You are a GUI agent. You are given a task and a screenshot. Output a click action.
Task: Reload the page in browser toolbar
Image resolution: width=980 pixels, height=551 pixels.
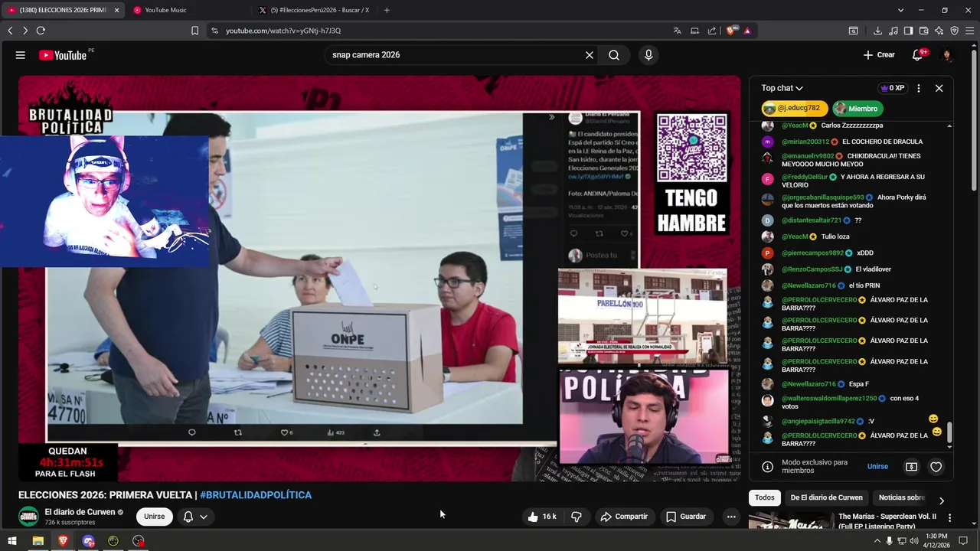tap(41, 31)
